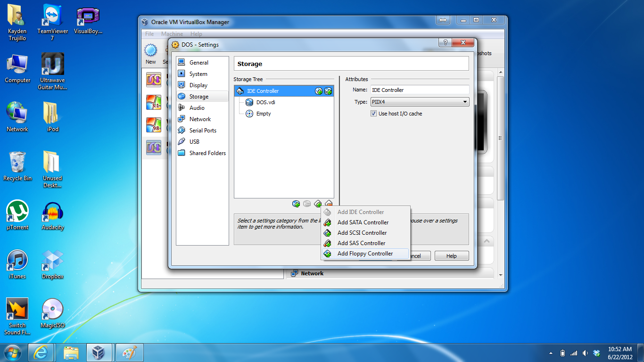Open USB settings category
The image size is (644, 362).
coord(202,142)
